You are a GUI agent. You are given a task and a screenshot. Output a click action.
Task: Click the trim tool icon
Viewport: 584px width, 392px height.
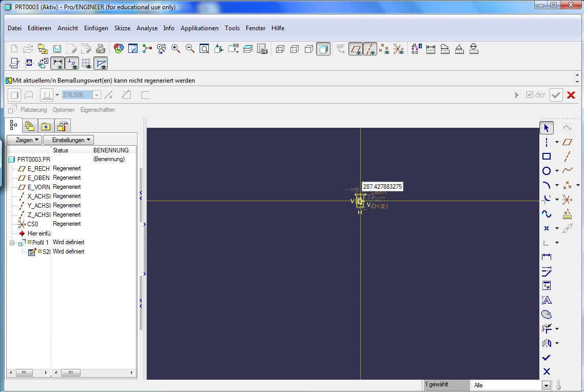[547, 328]
